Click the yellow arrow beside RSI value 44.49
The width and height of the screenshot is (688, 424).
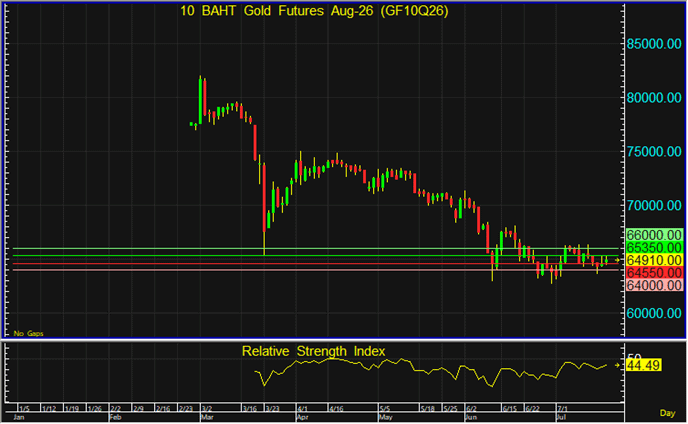(617, 365)
